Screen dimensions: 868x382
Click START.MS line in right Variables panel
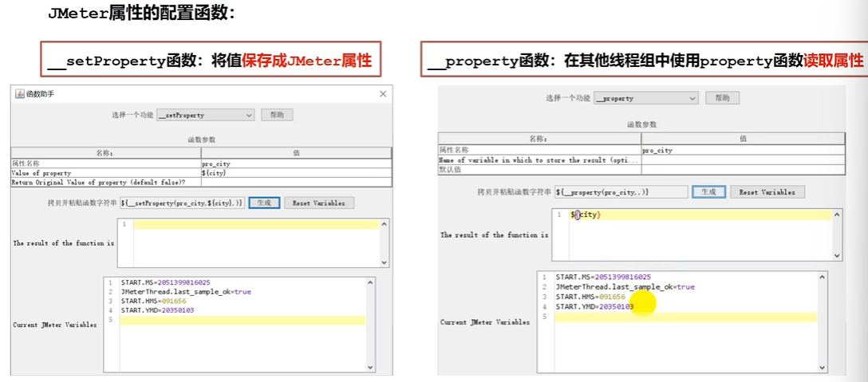[x=603, y=277]
